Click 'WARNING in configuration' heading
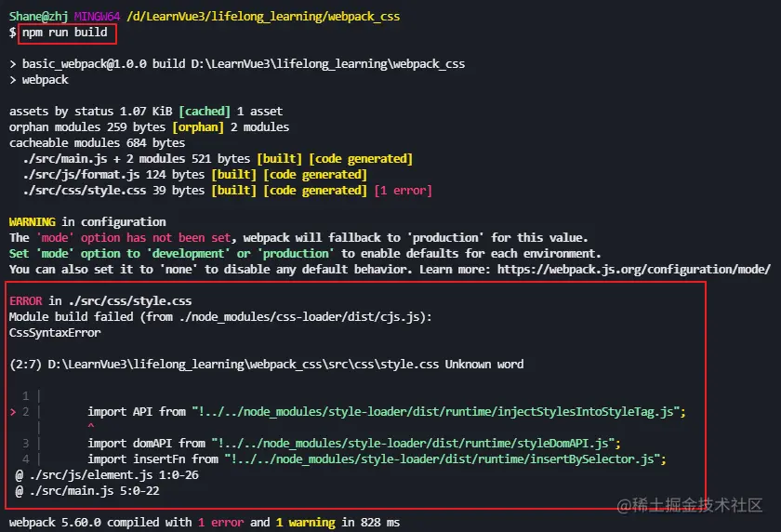Screen dimensions: 781x532 pyautogui.click(x=87, y=221)
